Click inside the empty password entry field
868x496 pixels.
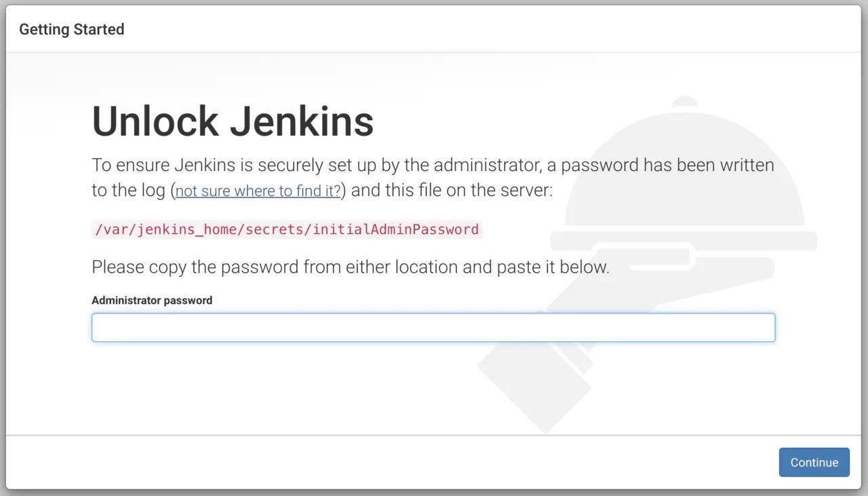pyautogui.click(x=433, y=327)
